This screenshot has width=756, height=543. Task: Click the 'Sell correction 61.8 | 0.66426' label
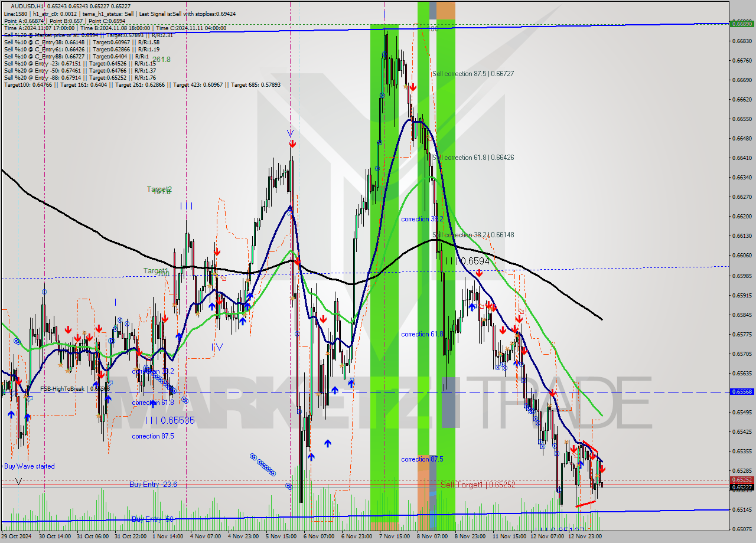[x=473, y=158]
